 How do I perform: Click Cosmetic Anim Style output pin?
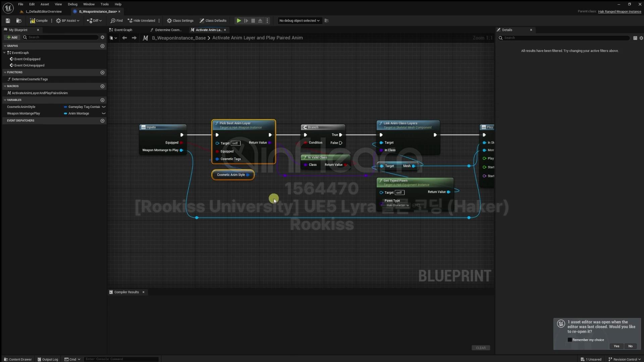[248, 175]
